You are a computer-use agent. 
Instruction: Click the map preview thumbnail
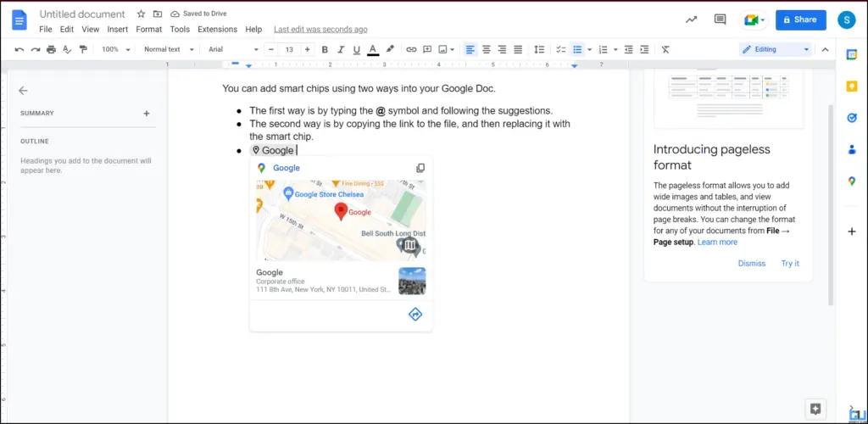(341, 220)
